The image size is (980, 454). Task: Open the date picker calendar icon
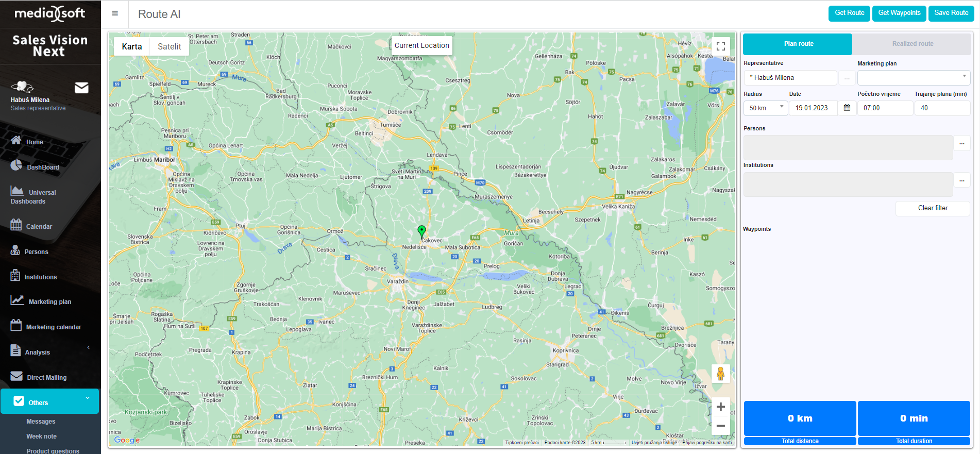[x=847, y=108]
